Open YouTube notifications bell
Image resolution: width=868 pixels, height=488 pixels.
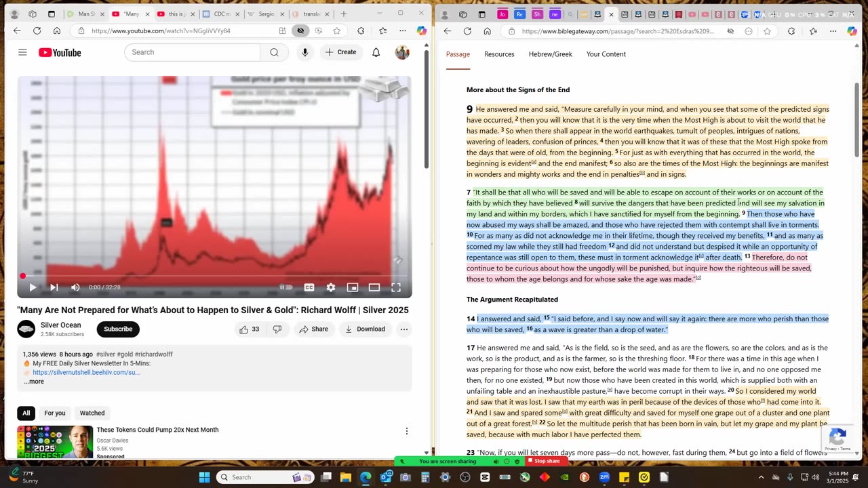pos(376,52)
